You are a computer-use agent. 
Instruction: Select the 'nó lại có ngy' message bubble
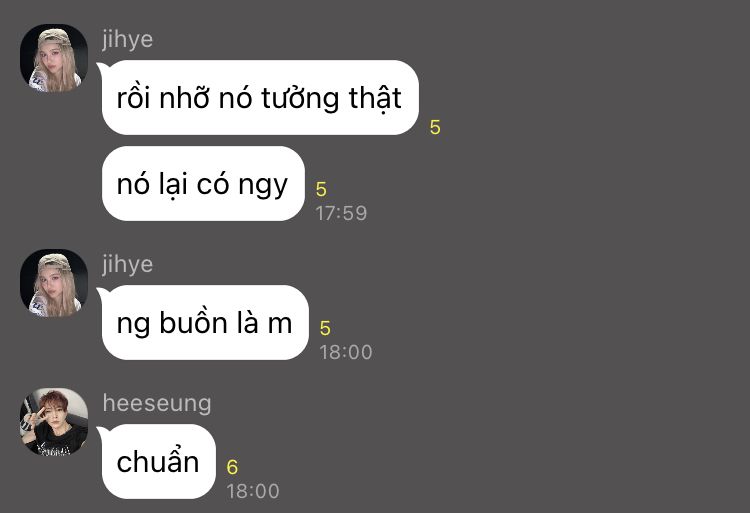tap(203, 184)
